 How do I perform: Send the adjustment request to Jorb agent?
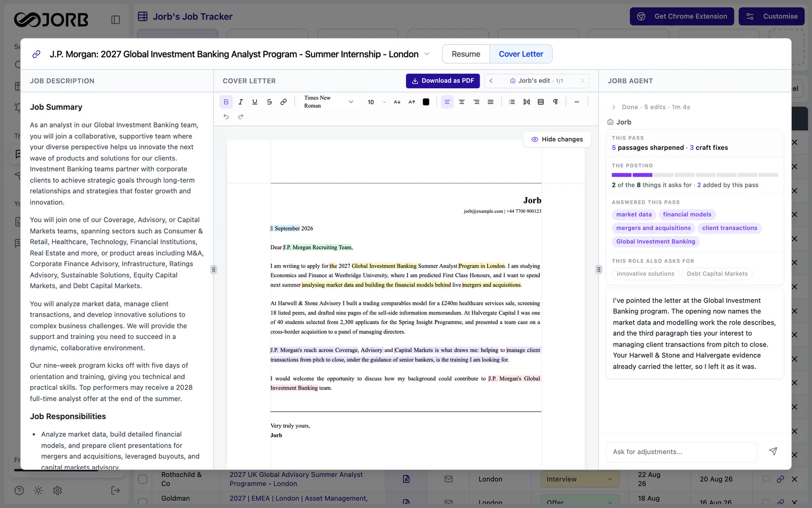point(773,451)
